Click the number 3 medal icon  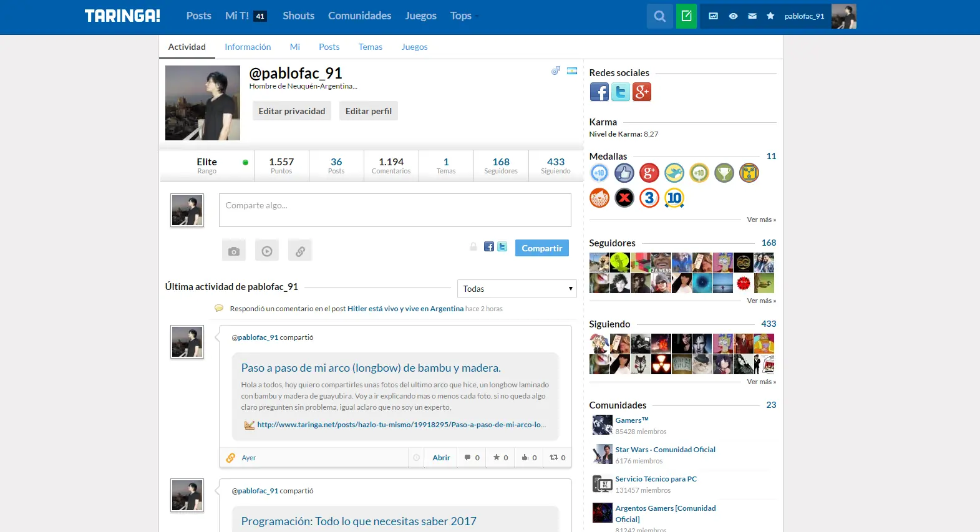[x=649, y=198]
